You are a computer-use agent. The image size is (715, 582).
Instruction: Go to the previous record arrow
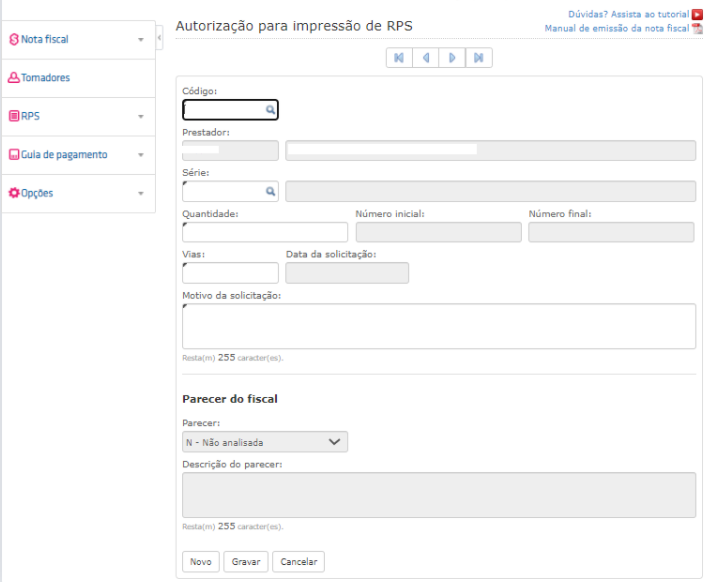tap(426, 58)
